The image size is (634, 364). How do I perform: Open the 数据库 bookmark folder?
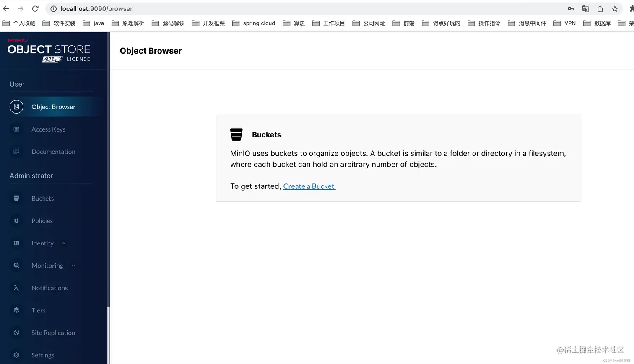(x=597, y=23)
